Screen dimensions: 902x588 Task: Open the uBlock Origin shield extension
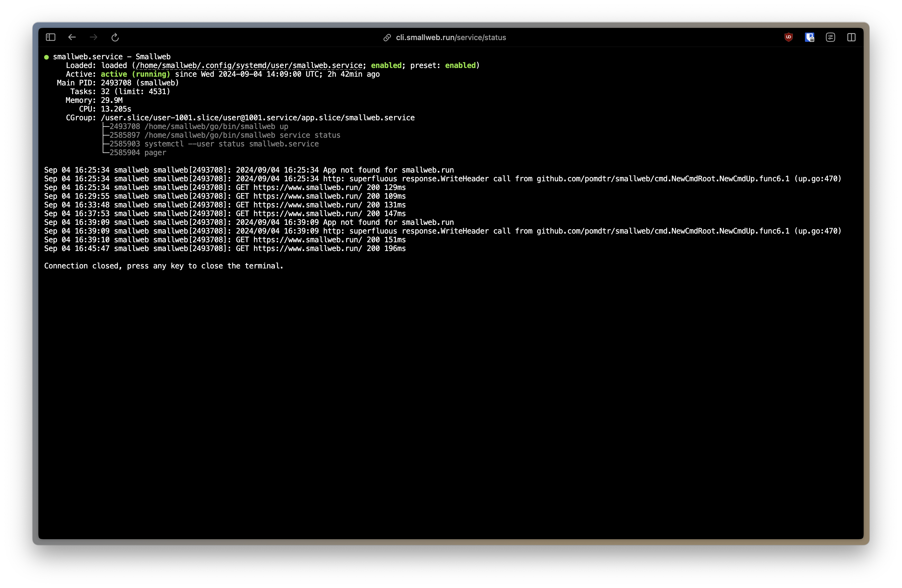pyautogui.click(x=788, y=37)
